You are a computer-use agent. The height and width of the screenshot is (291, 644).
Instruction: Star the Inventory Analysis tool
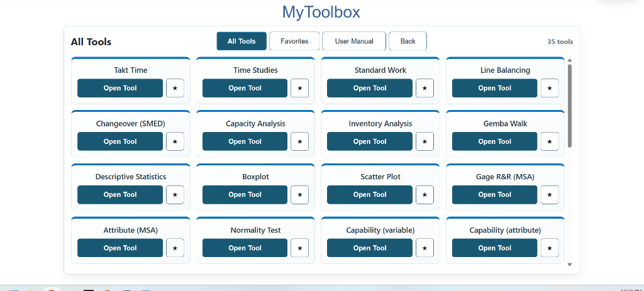pyautogui.click(x=425, y=141)
